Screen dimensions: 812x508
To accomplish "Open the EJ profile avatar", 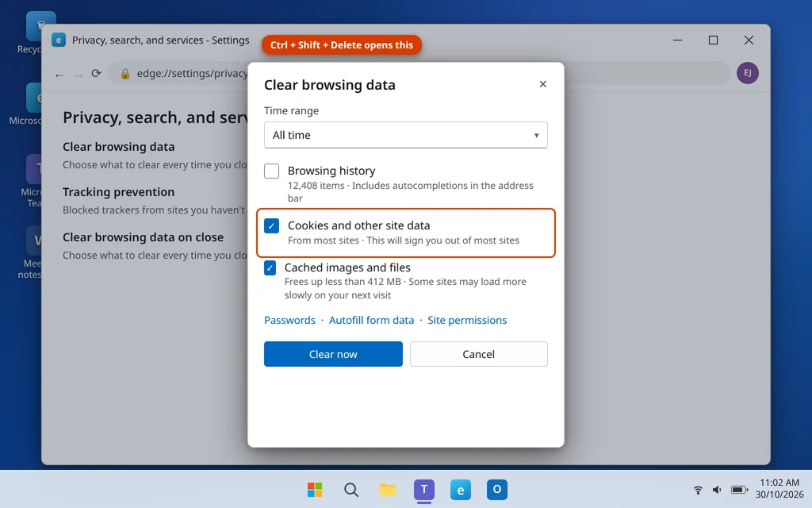I will 747,73.
